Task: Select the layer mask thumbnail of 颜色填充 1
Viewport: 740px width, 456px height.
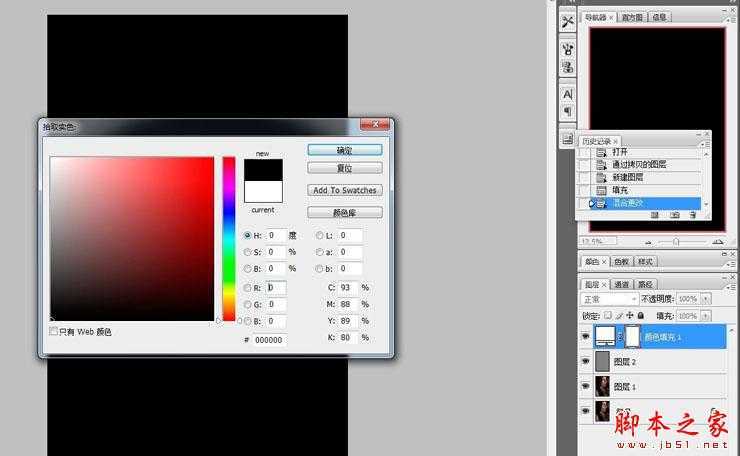Action: [632, 337]
